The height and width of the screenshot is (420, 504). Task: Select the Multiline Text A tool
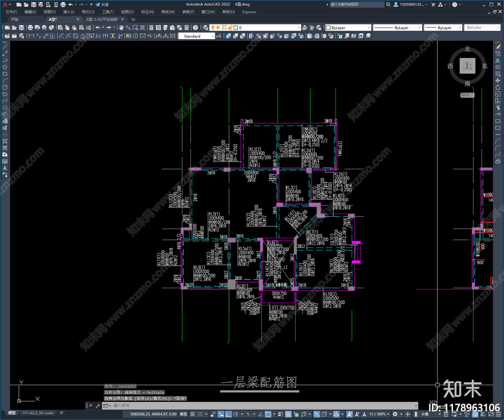coord(5,168)
